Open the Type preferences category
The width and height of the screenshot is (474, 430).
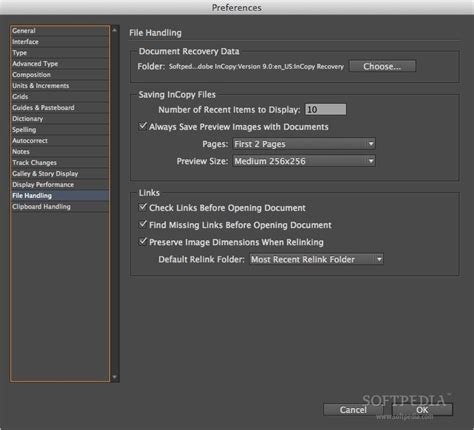(60, 53)
